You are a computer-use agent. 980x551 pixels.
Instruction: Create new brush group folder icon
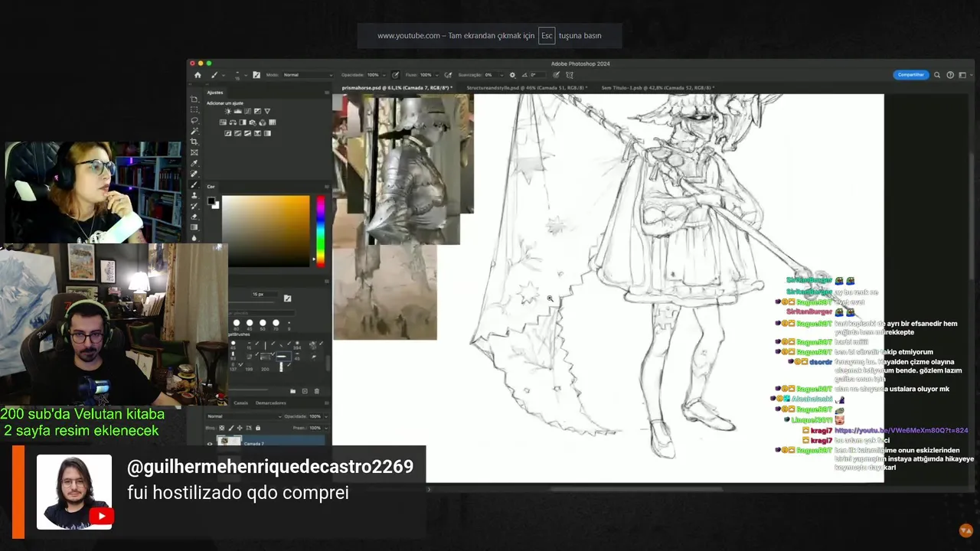(292, 391)
